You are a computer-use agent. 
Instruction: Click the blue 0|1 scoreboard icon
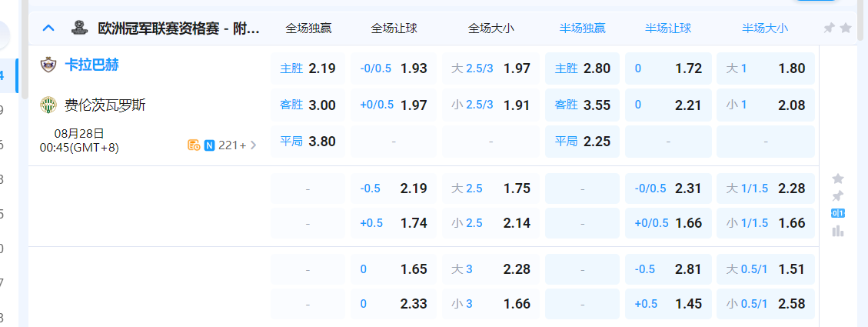[838, 213]
